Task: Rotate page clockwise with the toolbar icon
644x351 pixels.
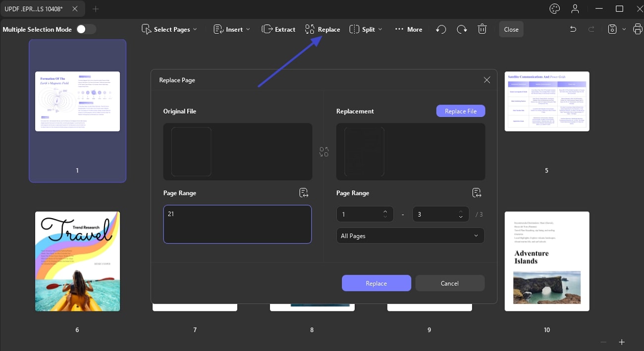Action: pyautogui.click(x=462, y=29)
